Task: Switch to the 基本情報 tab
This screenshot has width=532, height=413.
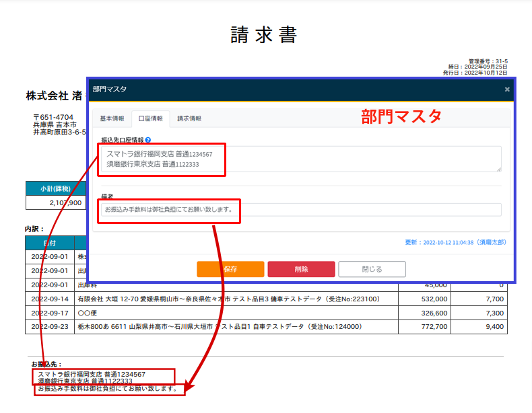Action: point(112,118)
